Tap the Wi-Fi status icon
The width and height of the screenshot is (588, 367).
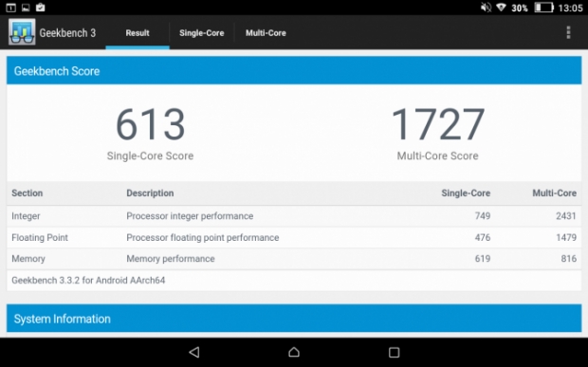click(501, 8)
